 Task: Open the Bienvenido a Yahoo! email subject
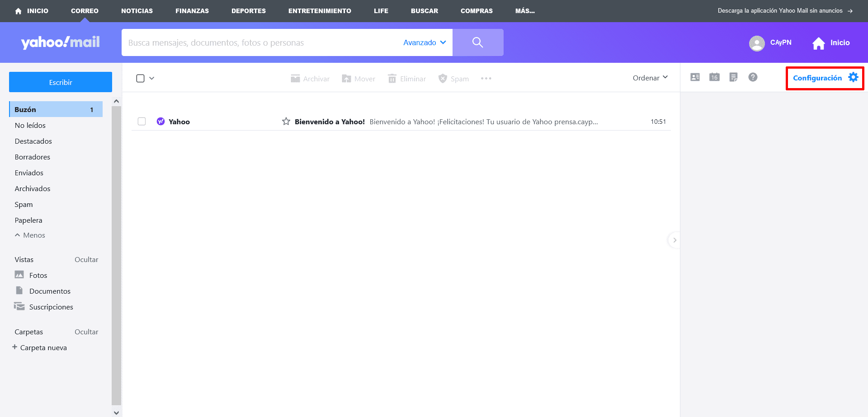tap(330, 122)
